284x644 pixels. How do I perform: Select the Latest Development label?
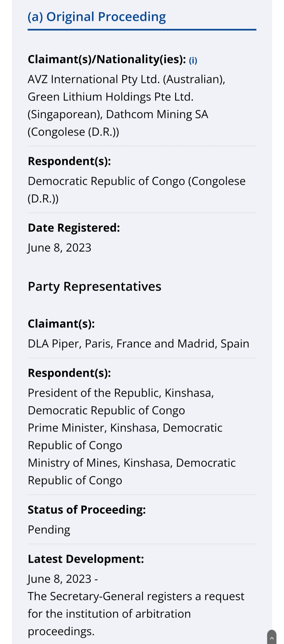pyautogui.click(x=86, y=559)
